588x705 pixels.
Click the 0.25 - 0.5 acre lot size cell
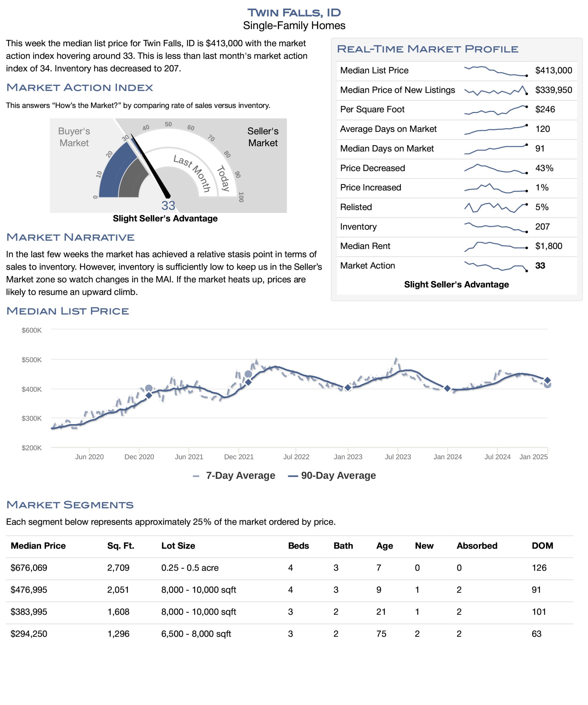coord(190,568)
